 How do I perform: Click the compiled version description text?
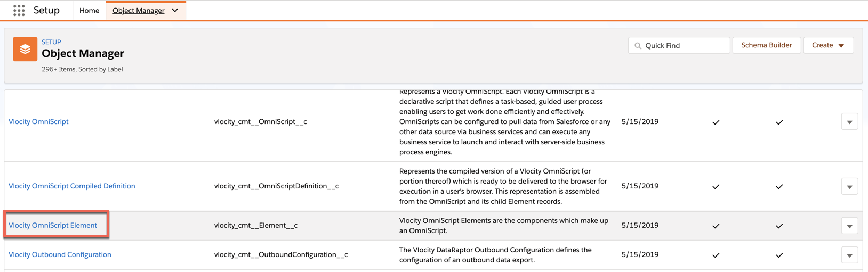coord(503,186)
